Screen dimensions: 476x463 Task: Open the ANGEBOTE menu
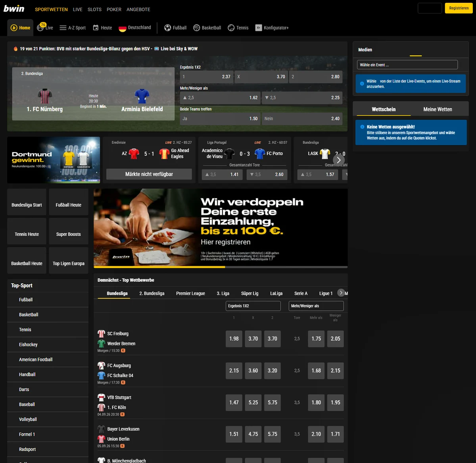138,10
